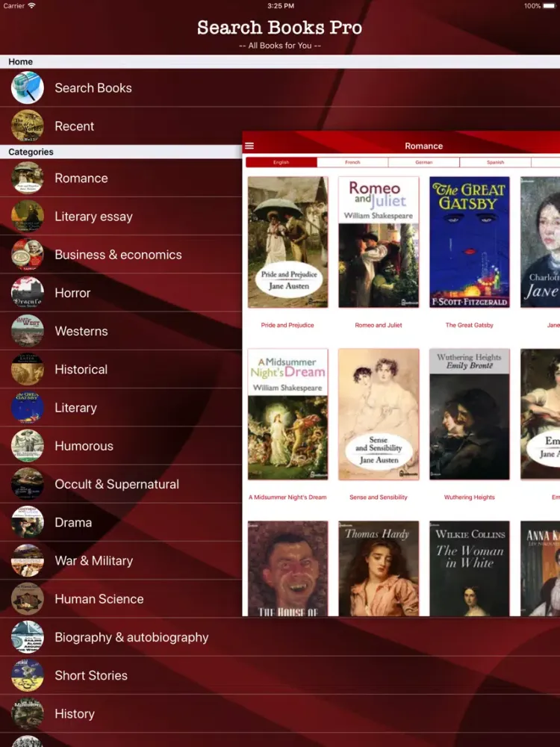
Task: Click The Great Gatsby title link
Action: coord(470,325)
